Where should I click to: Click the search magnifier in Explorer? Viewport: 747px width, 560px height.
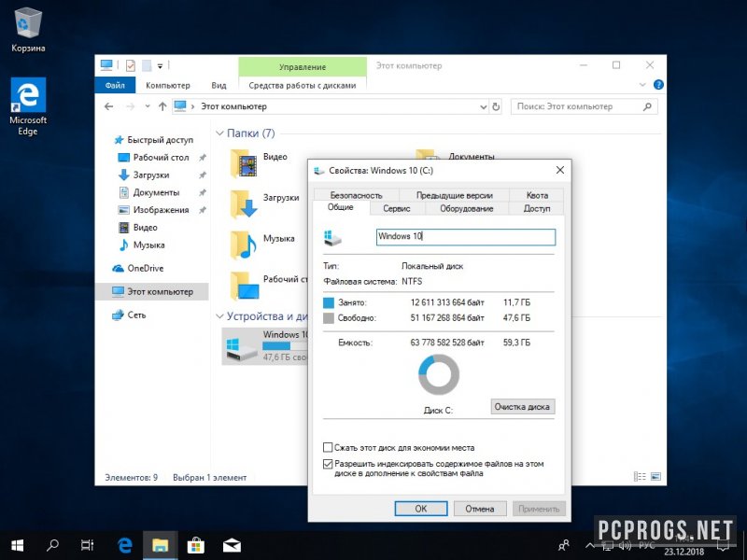(647, 106)
